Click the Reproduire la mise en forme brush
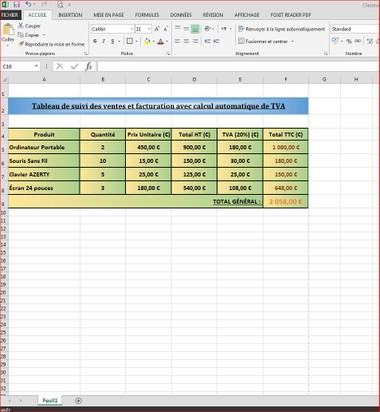This screenshot has height=412, width=380. point(51,44)
